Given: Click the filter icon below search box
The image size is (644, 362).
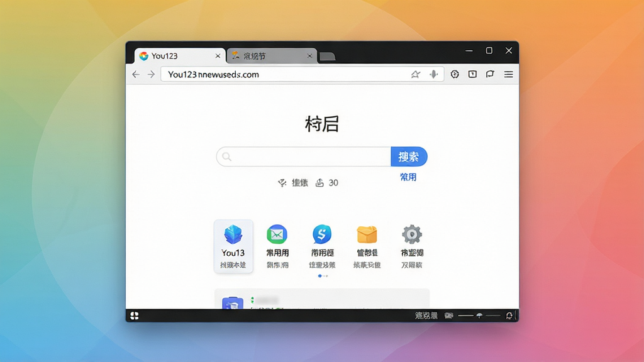Looking at the screenshot, I should tap(282, 183).
